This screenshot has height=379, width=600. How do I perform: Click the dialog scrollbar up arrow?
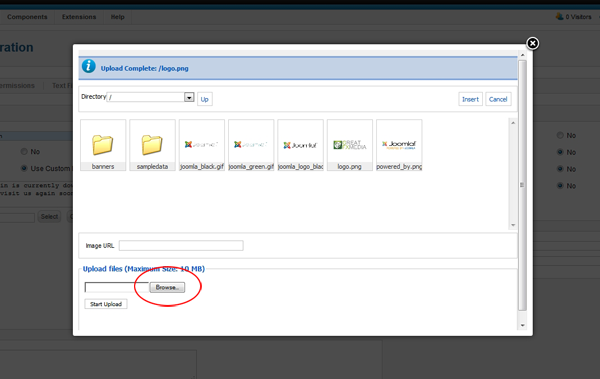[522, 55]
